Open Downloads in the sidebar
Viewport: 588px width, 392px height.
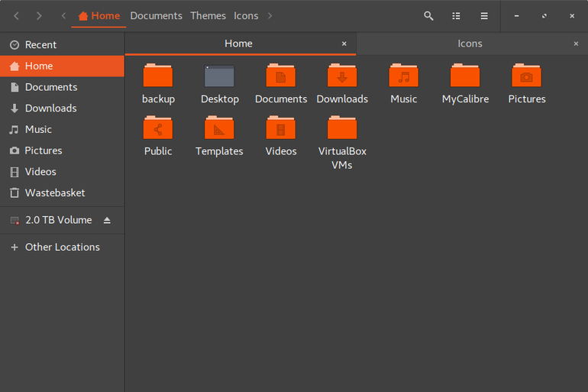pos(62,109)
